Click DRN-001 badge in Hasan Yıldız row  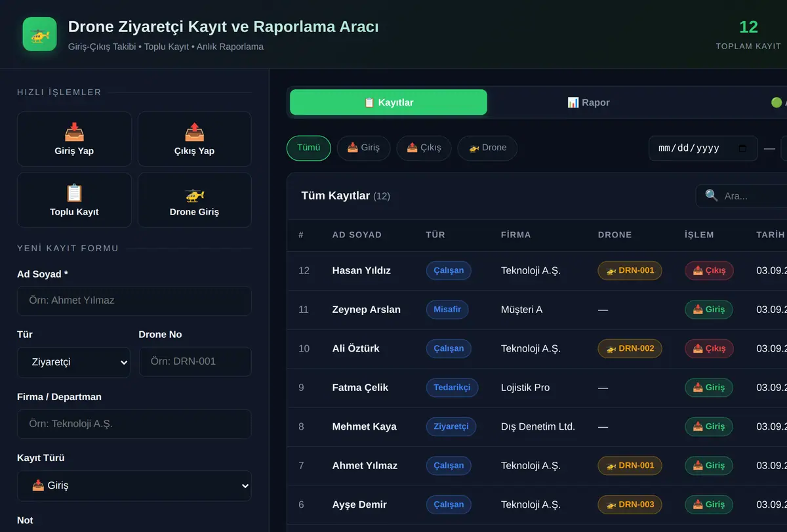630,270
